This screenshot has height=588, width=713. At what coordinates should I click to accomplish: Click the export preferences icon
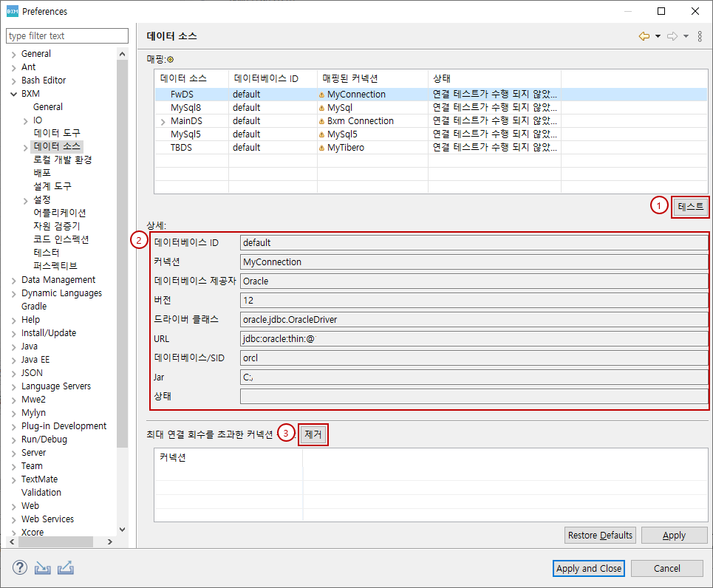pos(66,568)
